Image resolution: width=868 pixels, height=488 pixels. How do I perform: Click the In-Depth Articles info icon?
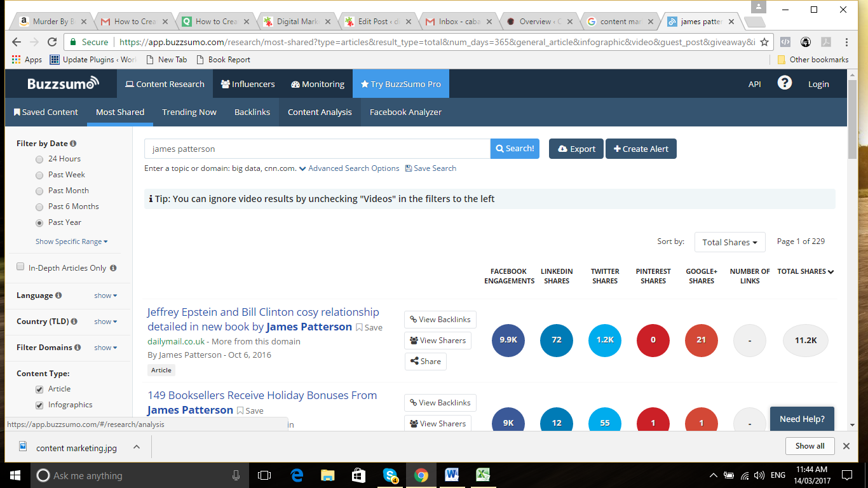(x=113, y=268)
